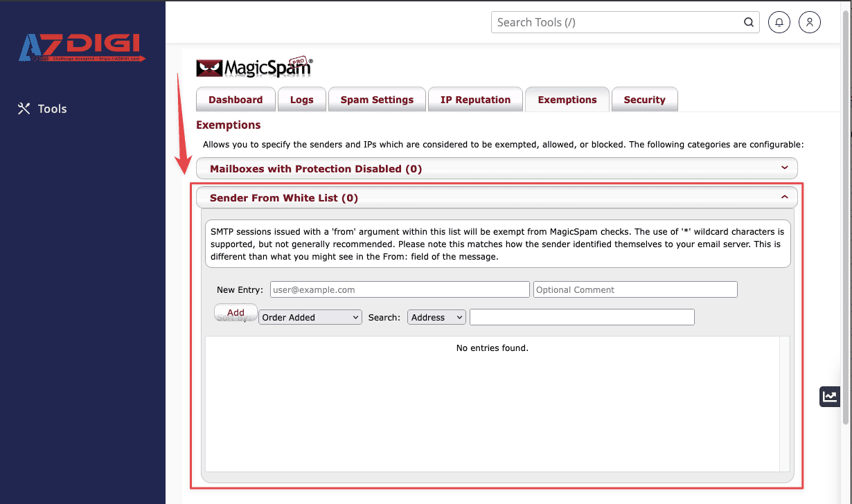Go to the Spam Settings tab
The image size is (852, 504).
point(377,100)
